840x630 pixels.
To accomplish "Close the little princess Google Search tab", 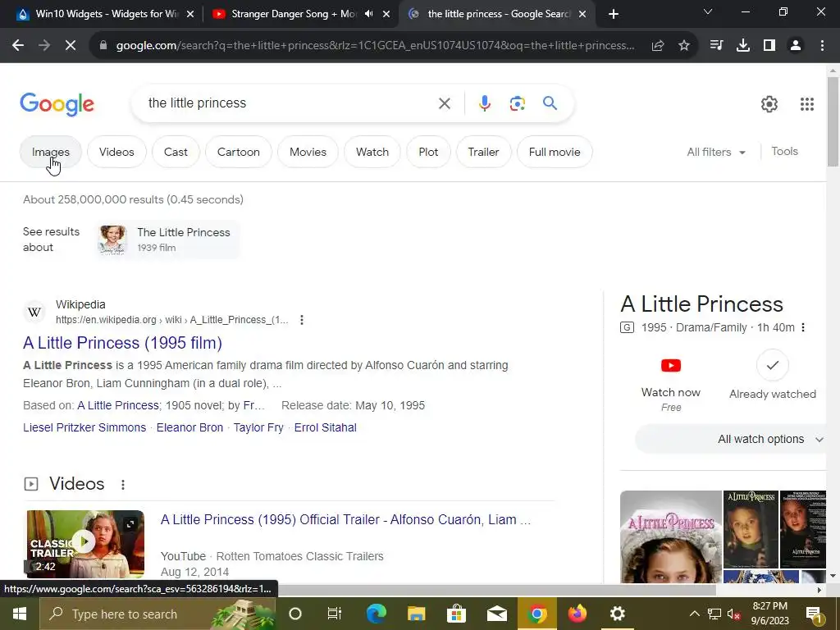I will tap(583, 14).
